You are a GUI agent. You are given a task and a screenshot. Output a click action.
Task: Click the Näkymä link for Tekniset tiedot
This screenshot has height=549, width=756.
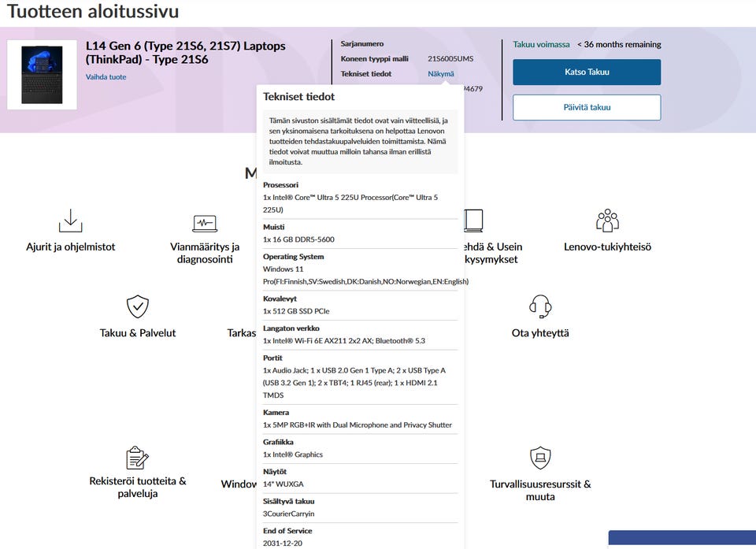click(441, 74)
